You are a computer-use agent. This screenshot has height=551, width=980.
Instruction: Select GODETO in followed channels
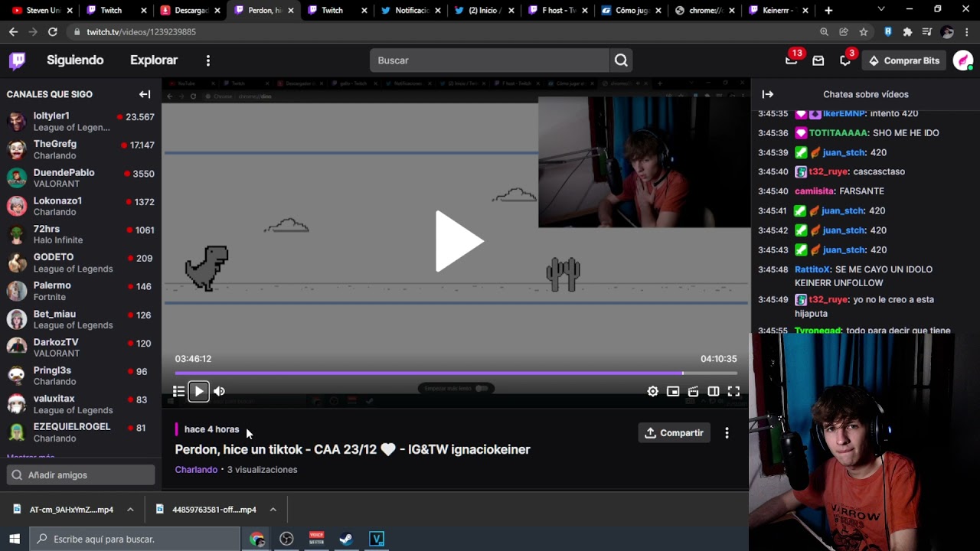tap(80, 263)
